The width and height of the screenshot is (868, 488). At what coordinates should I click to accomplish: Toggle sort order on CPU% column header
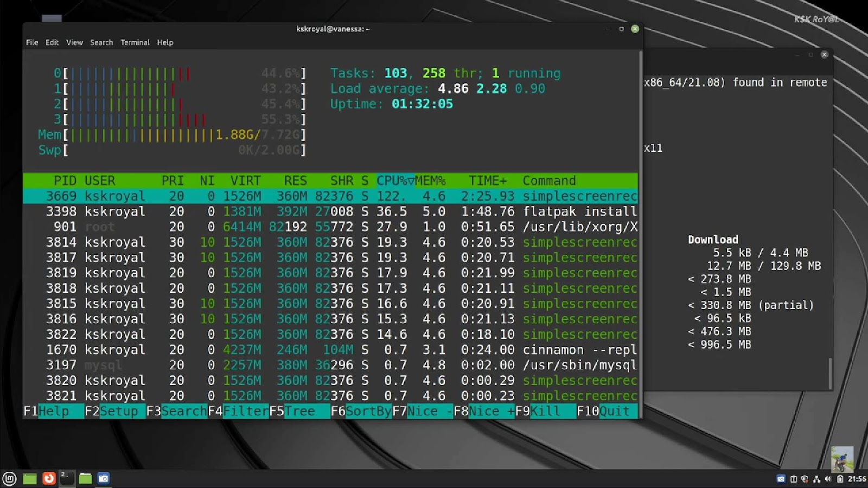click(395, 181)
